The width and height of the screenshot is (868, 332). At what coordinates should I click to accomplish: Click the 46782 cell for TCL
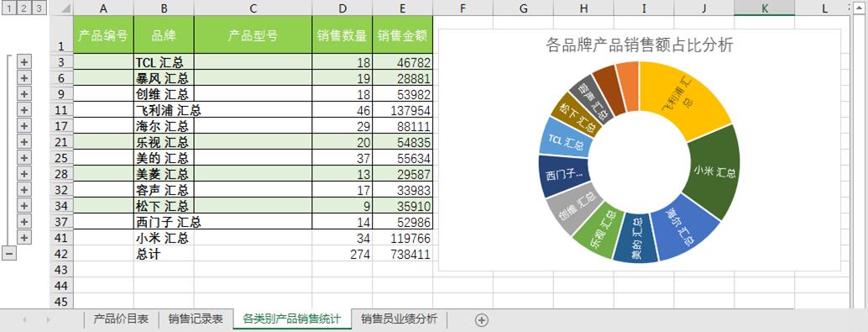click(402, 62)
